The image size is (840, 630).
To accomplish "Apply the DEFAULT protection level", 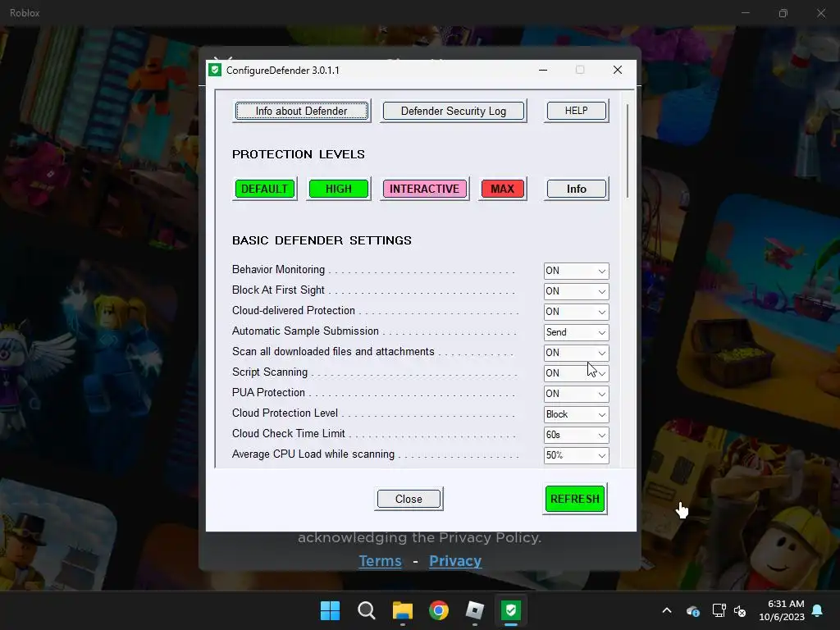I will tap(265, 189).
